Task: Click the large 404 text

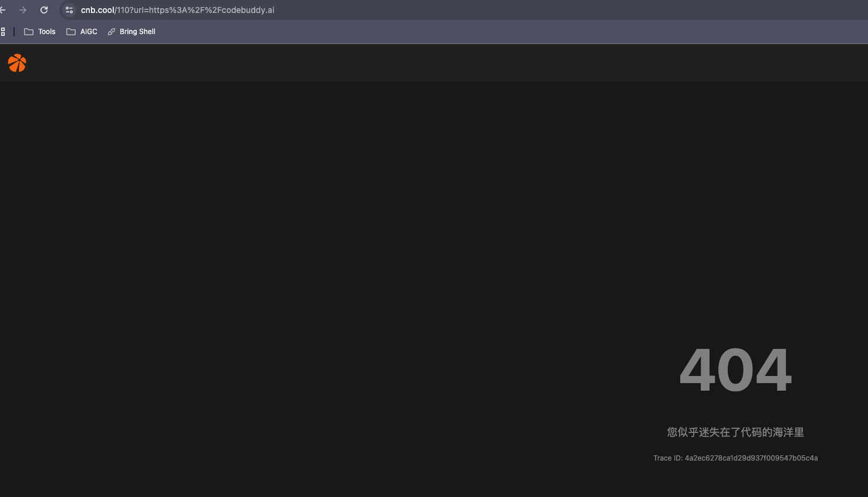Action: (735, 370)
